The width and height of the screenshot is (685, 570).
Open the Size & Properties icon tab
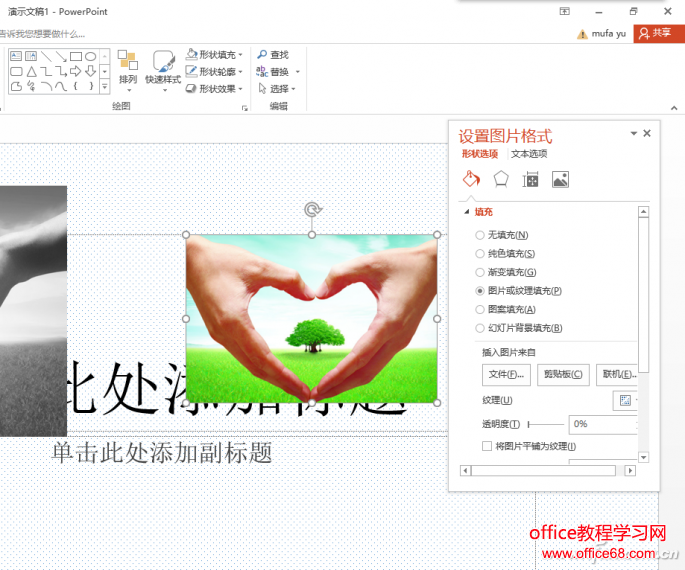click(531, 179)
